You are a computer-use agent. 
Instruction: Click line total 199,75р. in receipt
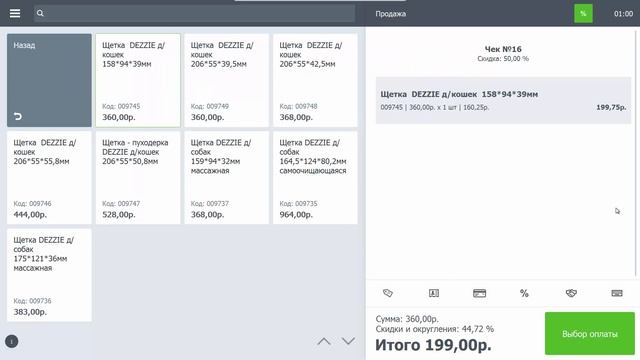[x=611, y=107]
